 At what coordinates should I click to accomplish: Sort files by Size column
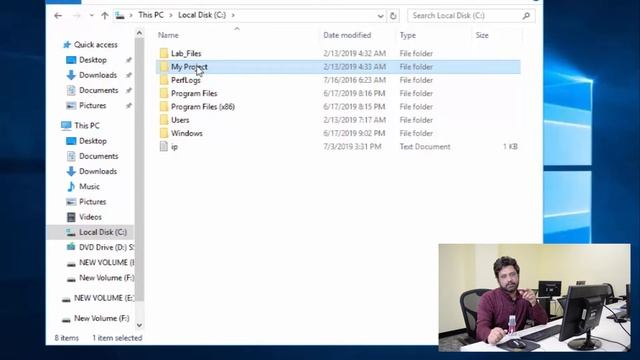(482, 35)
